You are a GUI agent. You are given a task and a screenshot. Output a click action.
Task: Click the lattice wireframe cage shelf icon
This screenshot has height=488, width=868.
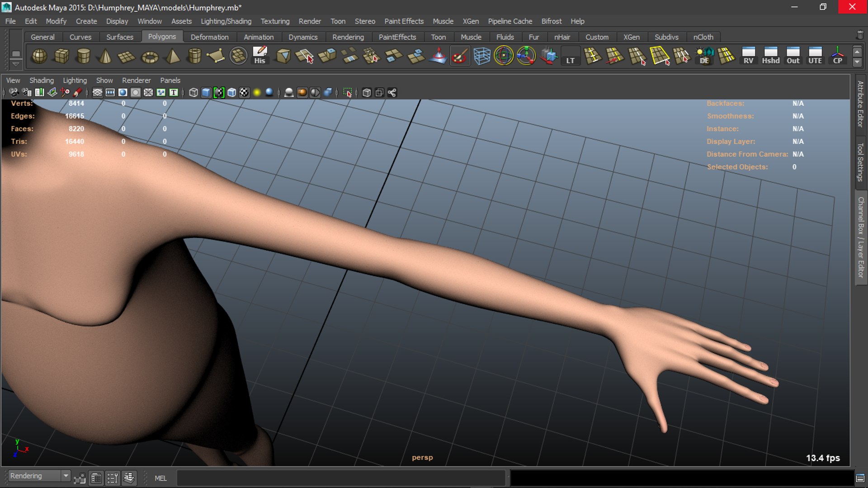click(x=482, y=56)
